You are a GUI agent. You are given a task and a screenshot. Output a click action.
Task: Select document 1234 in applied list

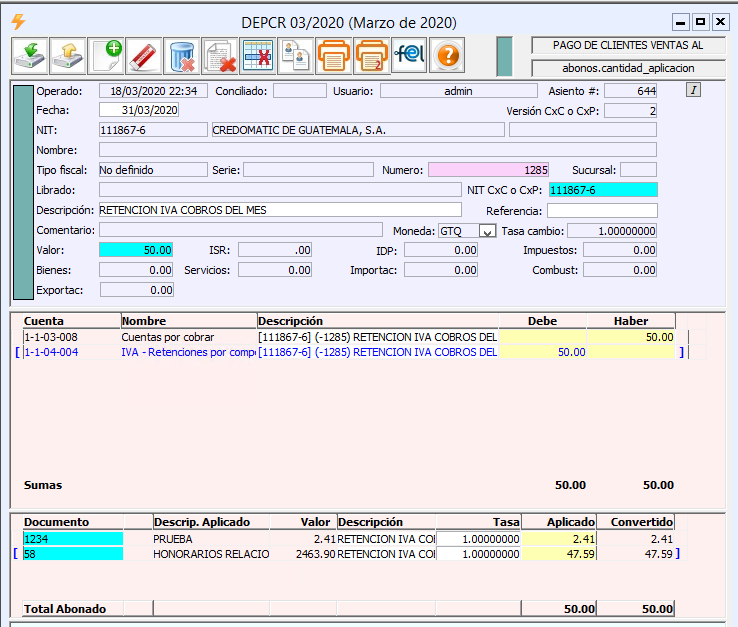72,539
